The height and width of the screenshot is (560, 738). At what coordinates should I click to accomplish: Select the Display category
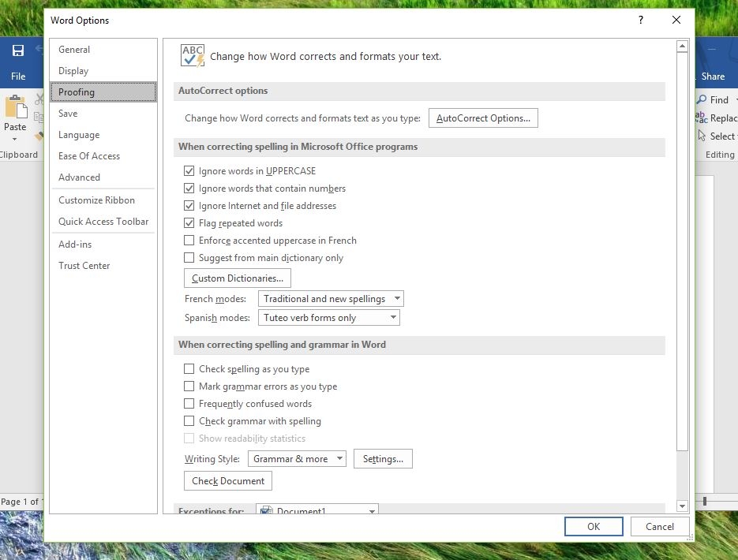[x=103, y=70]
